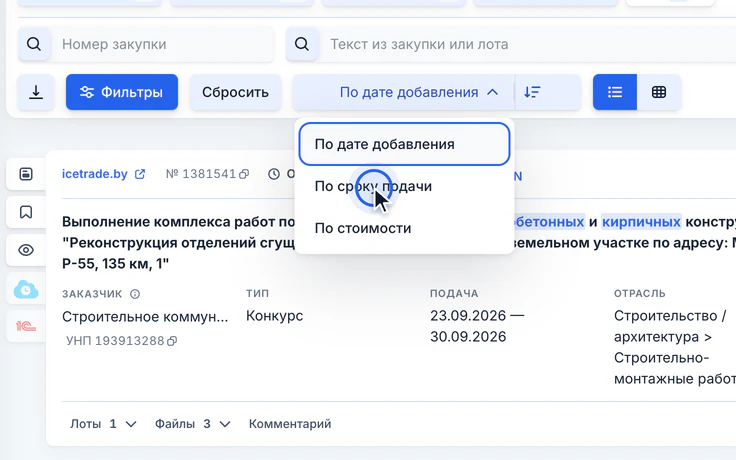The height and width of the screenshot is (460, 736).
Task: Expand the Лоты 1 section
Action: pos(103,424)
